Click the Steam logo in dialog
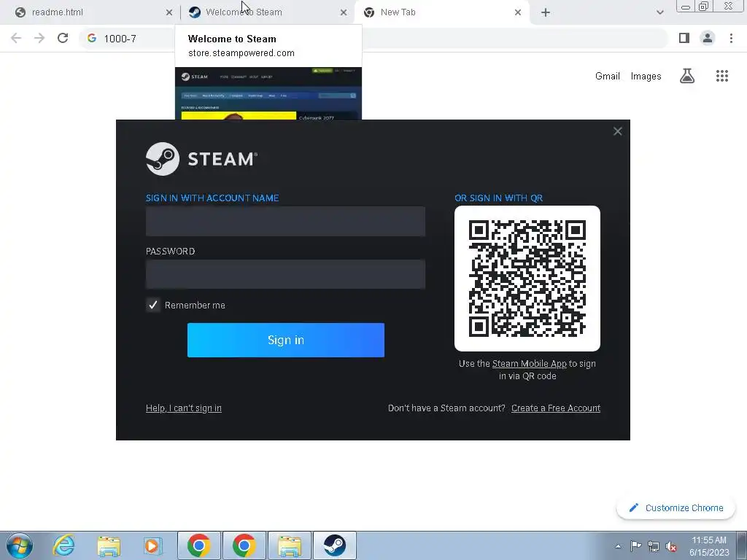The image size is (747, 560). point(201,159)
